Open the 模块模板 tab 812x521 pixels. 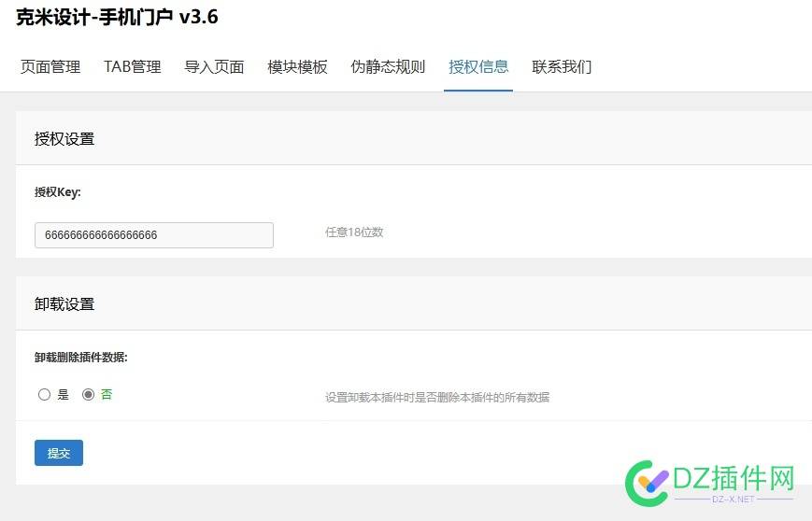point(297,66)
